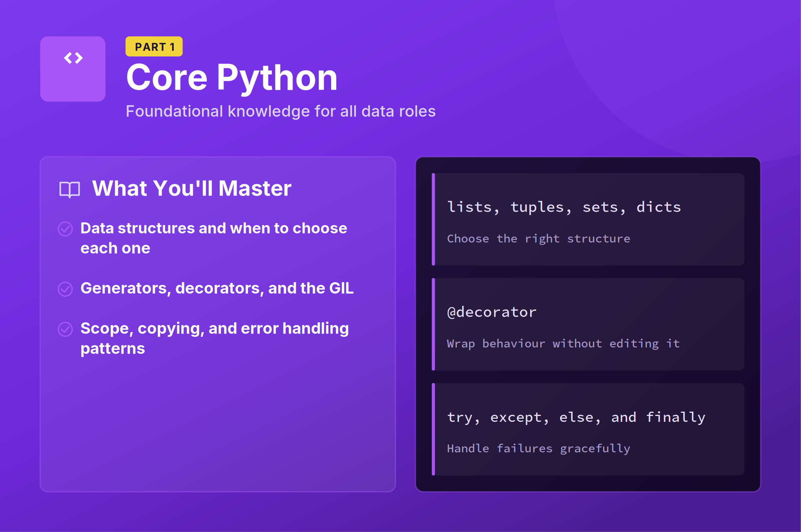This screenshot has height=532, width=801.
Task: Click 'lists, tuples, sets, dicts' code line
Action: [x=564, y=207]
